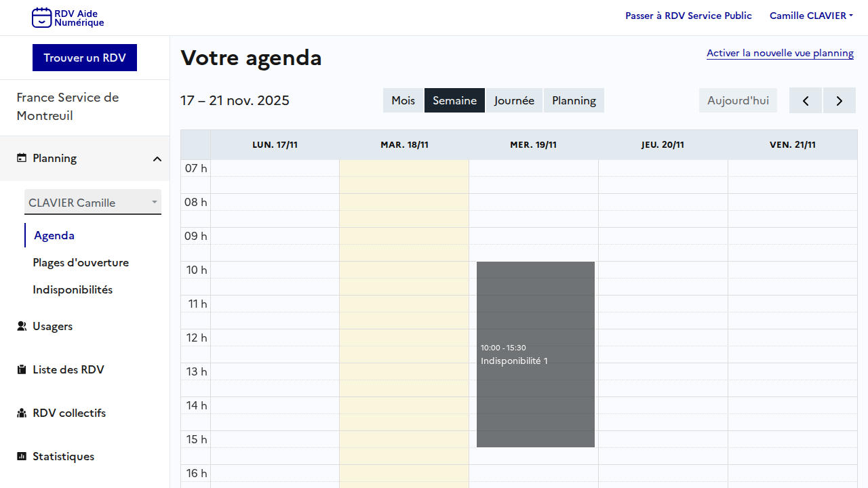868x488 pixels.
Task: Go to previous week with left arrow
Action: click(806, 100)
